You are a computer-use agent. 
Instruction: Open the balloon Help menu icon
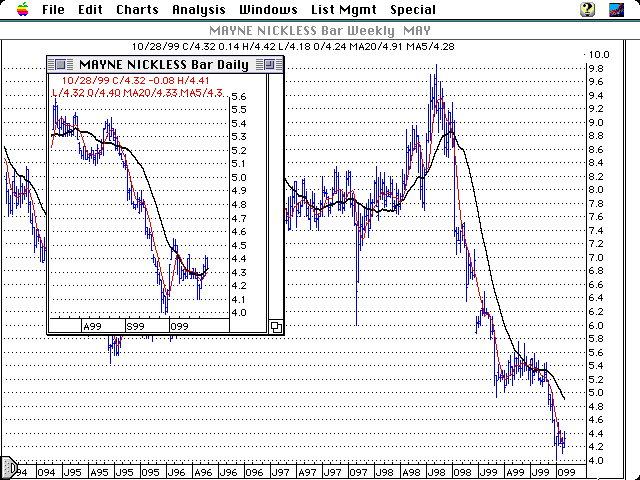point(587,9)
